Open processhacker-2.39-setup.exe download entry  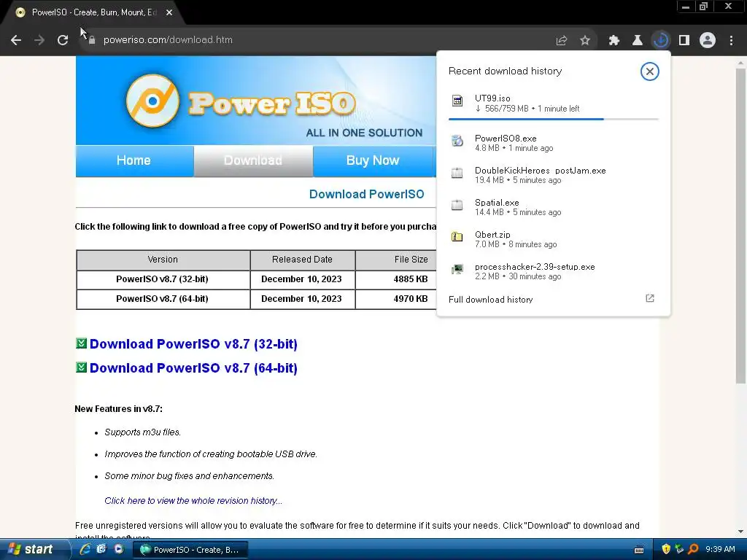(554, 271)
